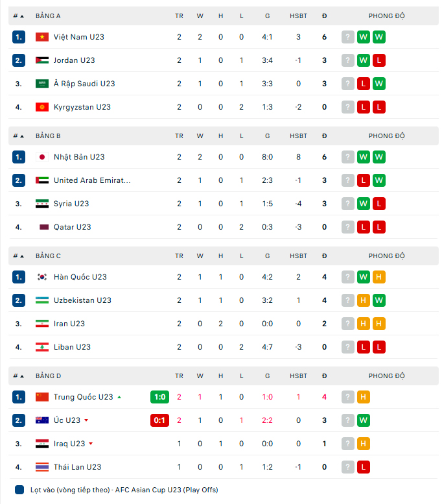The image size is (442, 504).
Task: Open the Uzbekistan U23 team page
Action: 82,300
